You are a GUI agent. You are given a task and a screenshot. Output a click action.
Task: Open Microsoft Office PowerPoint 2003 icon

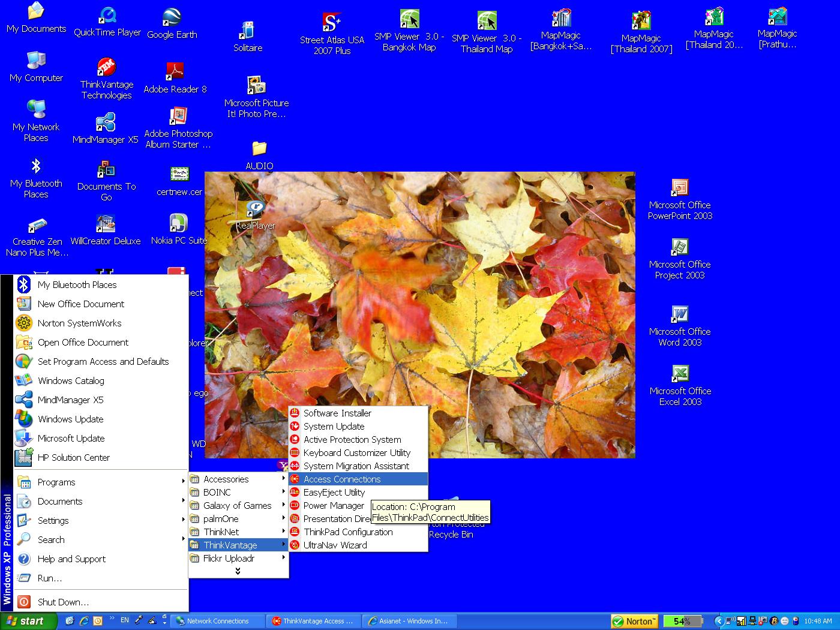[680, 200]
